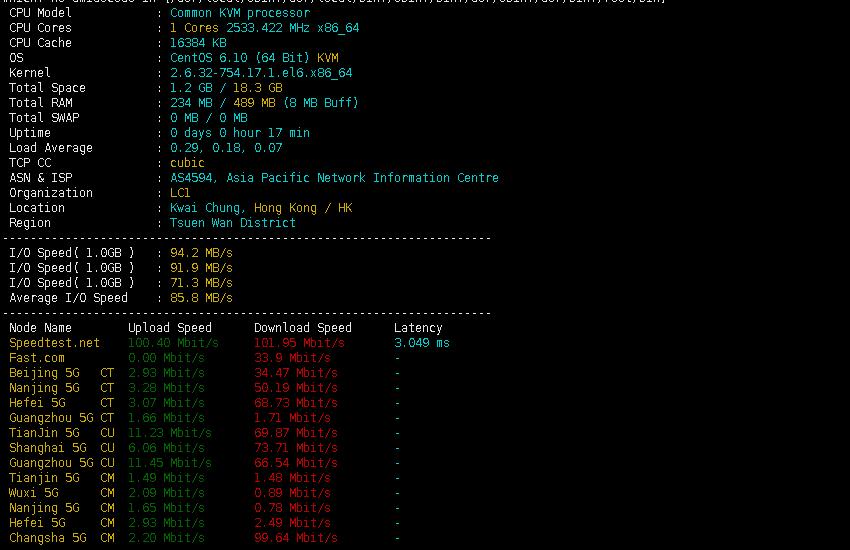Click the ASN value 'AS4594, Asia Pacific Network Information Centre'

click(x=334, y=178)
